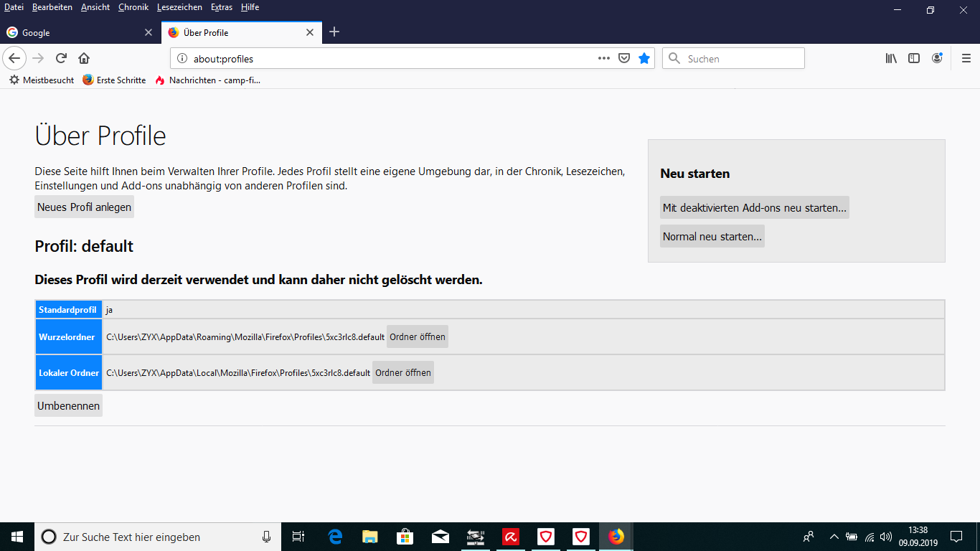Show hidden system tray icons
The image size is (980, 551).
click(x=834, y=537)
